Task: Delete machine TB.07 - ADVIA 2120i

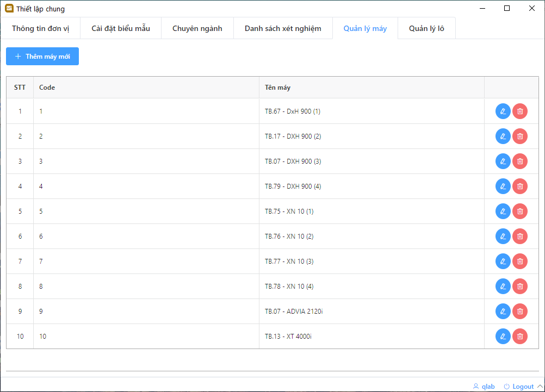Action: click(519, 312)
